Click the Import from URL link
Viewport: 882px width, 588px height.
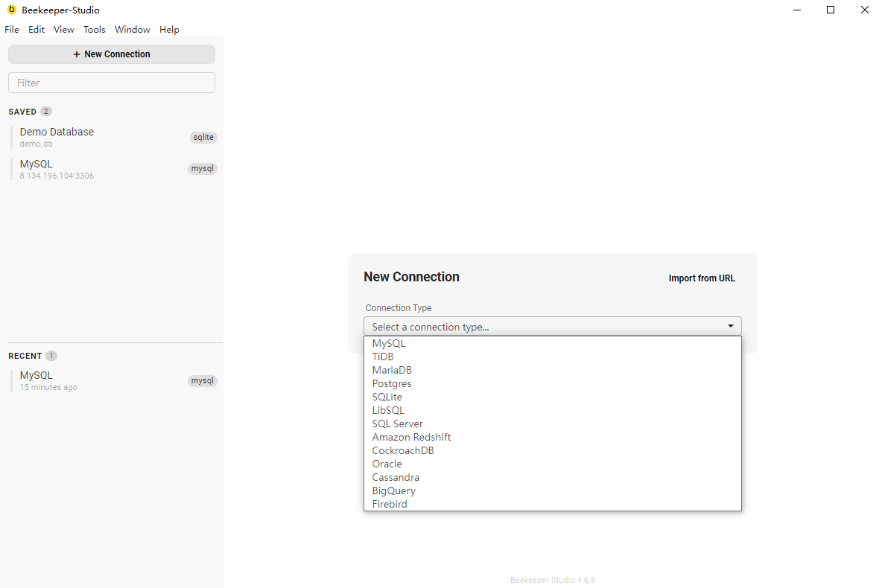click(701, 278)
